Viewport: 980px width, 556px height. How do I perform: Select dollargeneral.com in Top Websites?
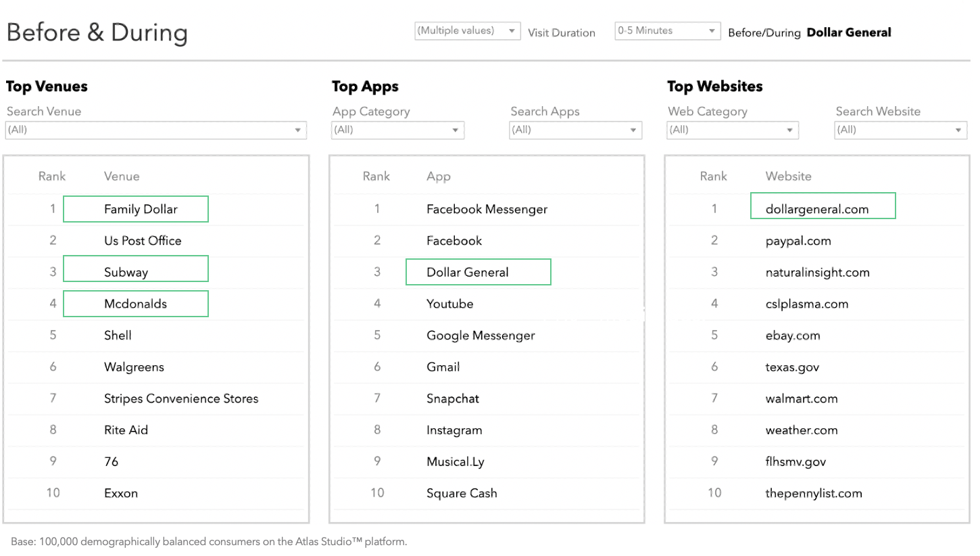coord(816,210)
